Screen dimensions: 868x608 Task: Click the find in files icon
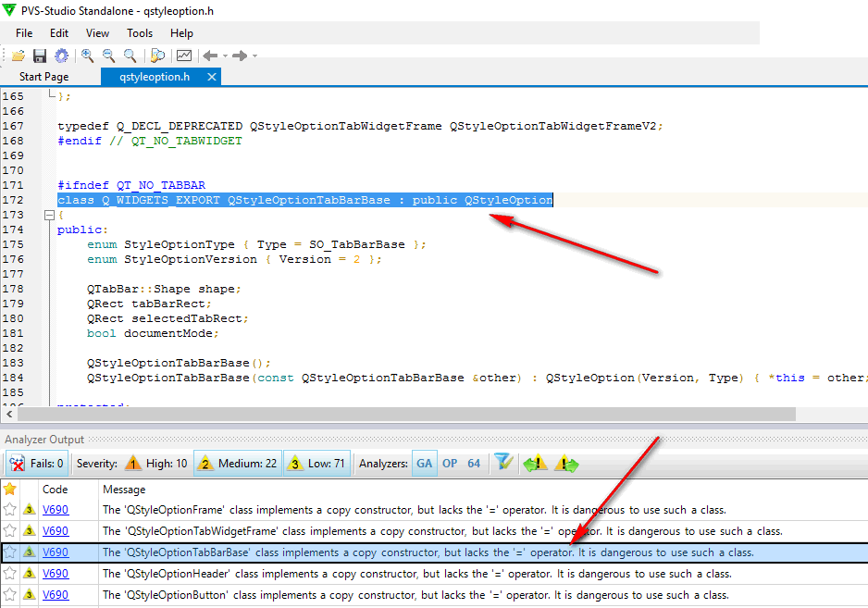(x=157, y=55)
